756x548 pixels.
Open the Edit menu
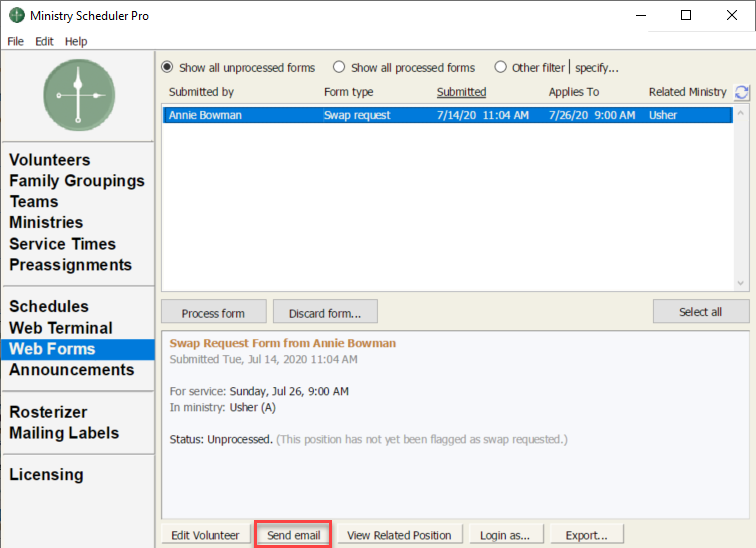click(44, 41)
